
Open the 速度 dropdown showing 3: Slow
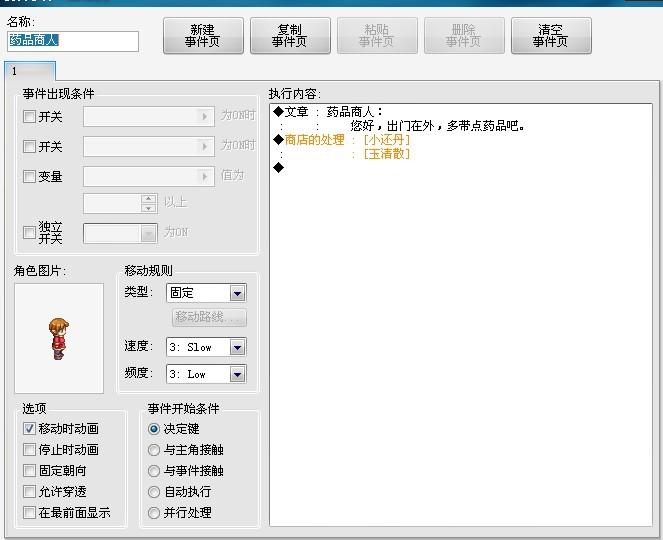(206, 347)
